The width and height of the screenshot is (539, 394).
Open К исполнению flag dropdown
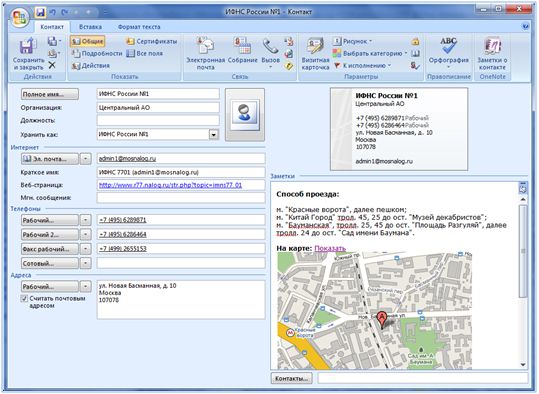click(x=362, y=65)
